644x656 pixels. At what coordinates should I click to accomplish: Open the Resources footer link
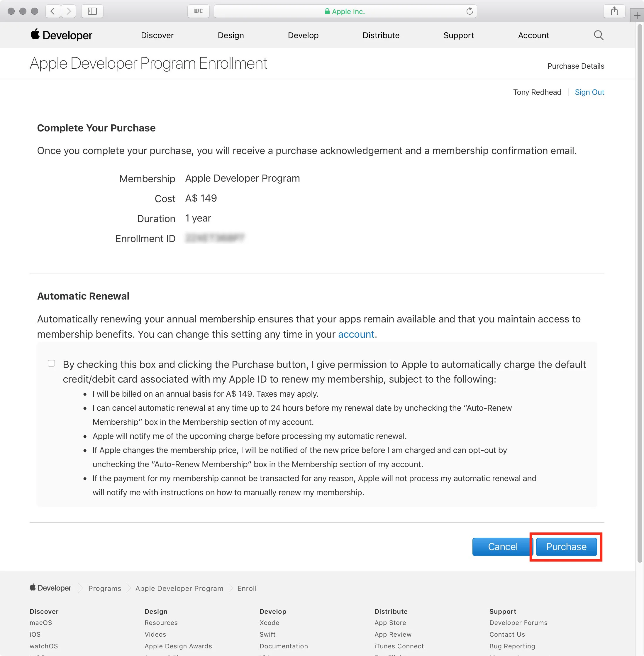click(161, 623)
